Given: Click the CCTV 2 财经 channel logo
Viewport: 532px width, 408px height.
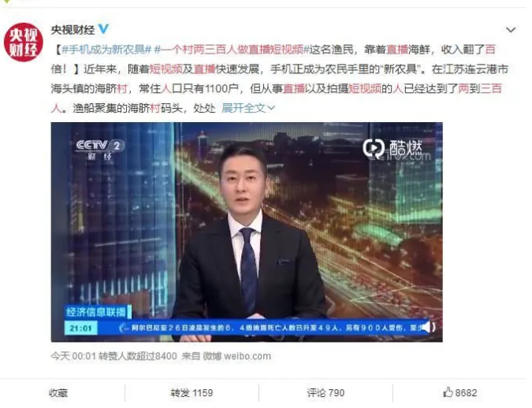Looking at the screenshot, I should click(x=99, y=149).
